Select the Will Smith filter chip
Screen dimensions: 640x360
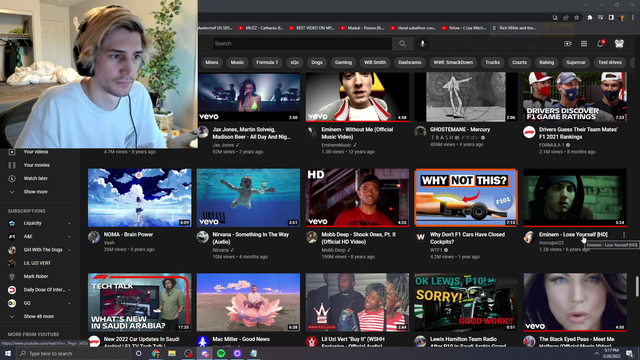tap(375, 62)
